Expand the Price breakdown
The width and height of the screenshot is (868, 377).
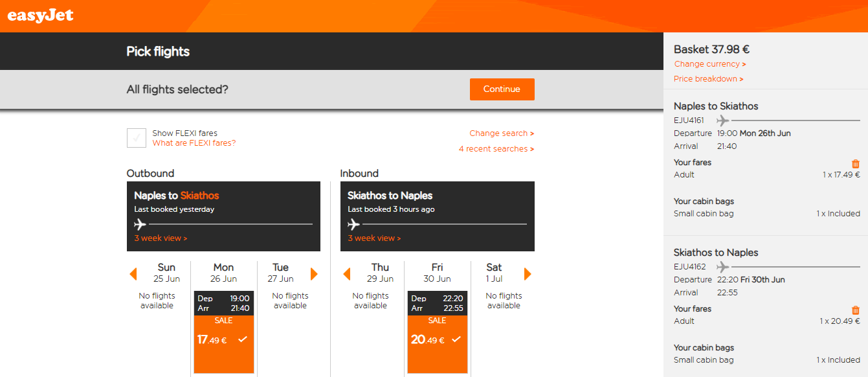(709, 79)
